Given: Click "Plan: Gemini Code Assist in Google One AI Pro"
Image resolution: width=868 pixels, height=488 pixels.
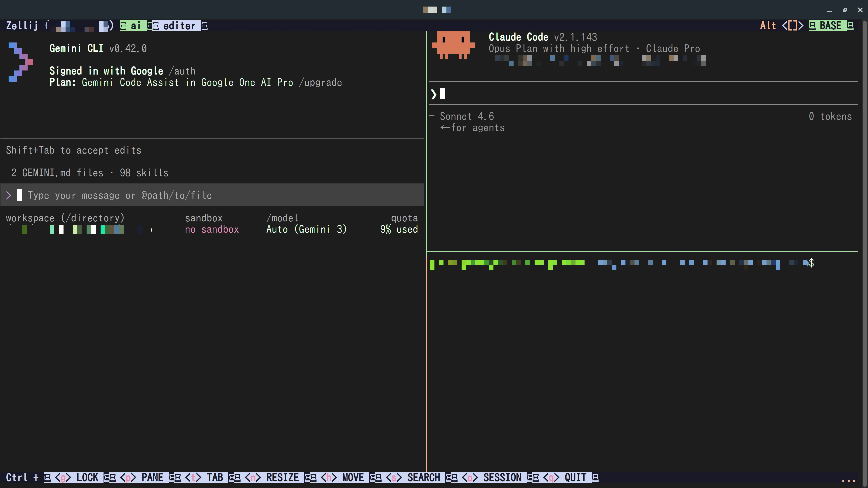Looking at the screenshot, I should coord(171,82).
